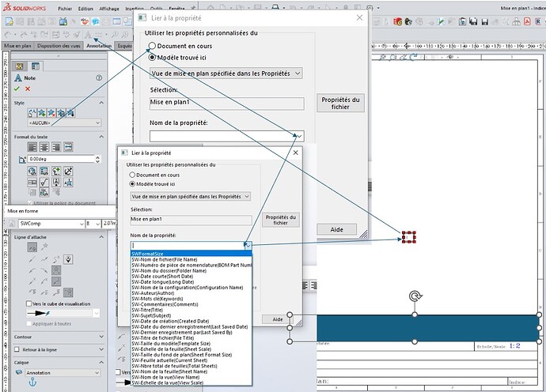
Task: Click the text angle field showing 0.00deg
Action: (x=63, y=159)
